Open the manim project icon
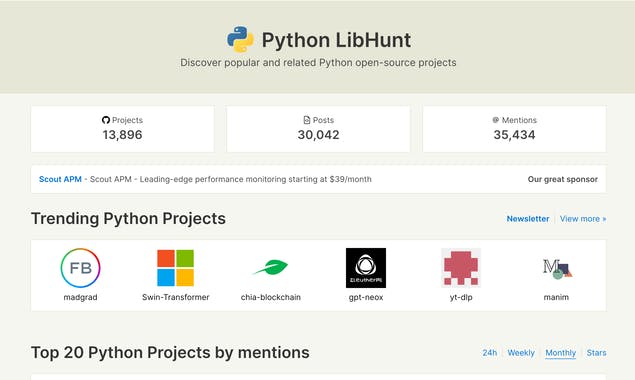 (x=557, y=269)
